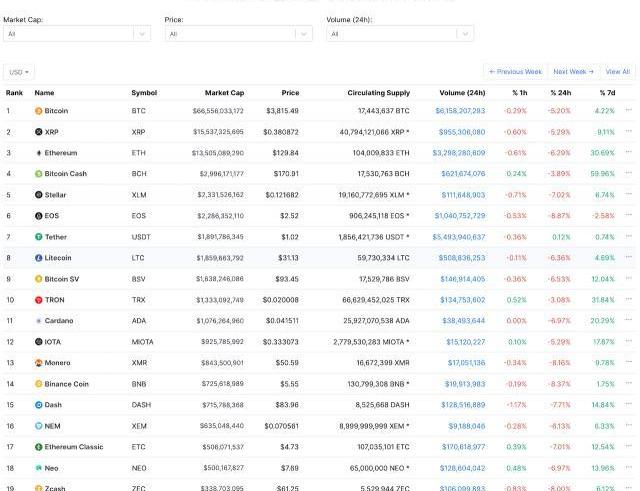
Task: Open the more options menu for Dash row
Action: point(629,404)
